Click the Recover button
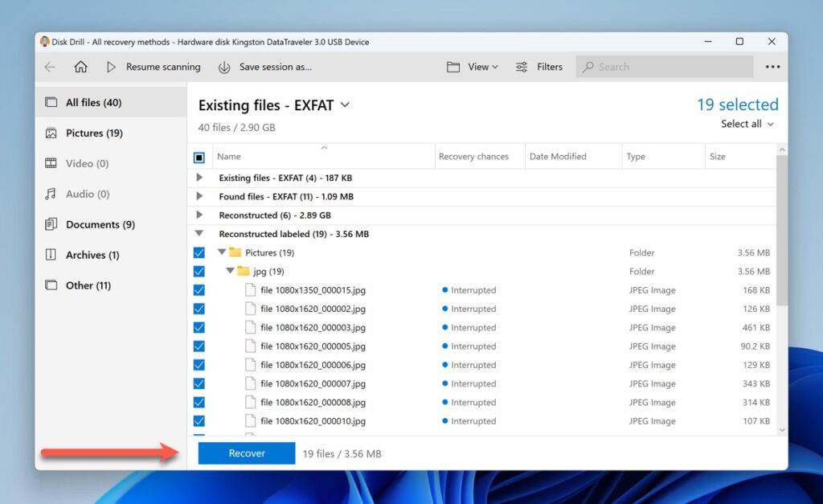 coord(246,453)
